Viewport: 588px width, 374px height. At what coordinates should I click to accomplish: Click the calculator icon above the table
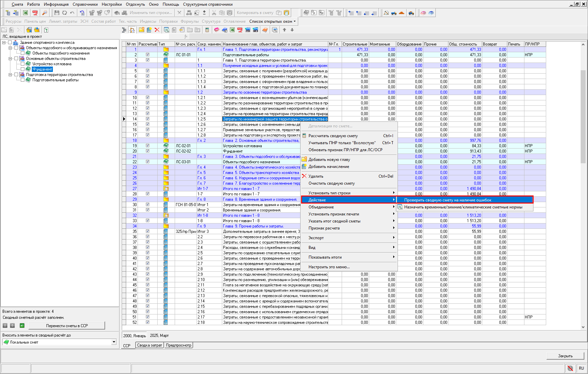tap(207, 30)
